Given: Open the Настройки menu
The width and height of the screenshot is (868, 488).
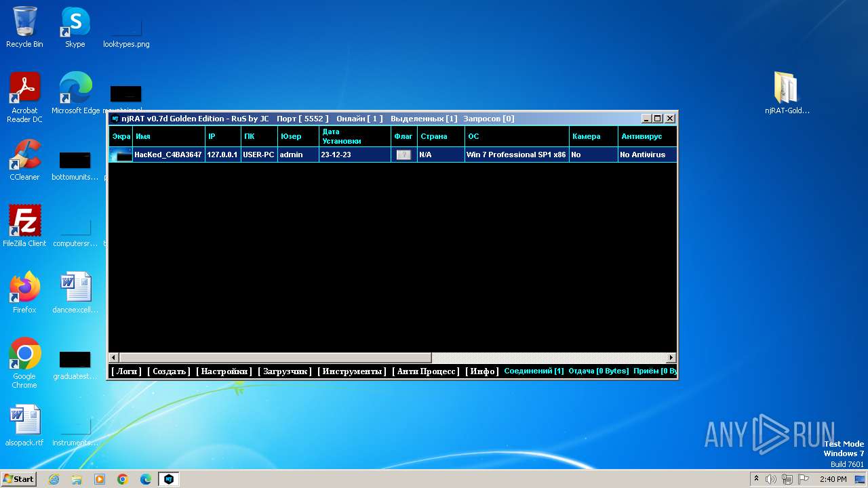Looking at the screenshot, I should [x=224, y=371].
